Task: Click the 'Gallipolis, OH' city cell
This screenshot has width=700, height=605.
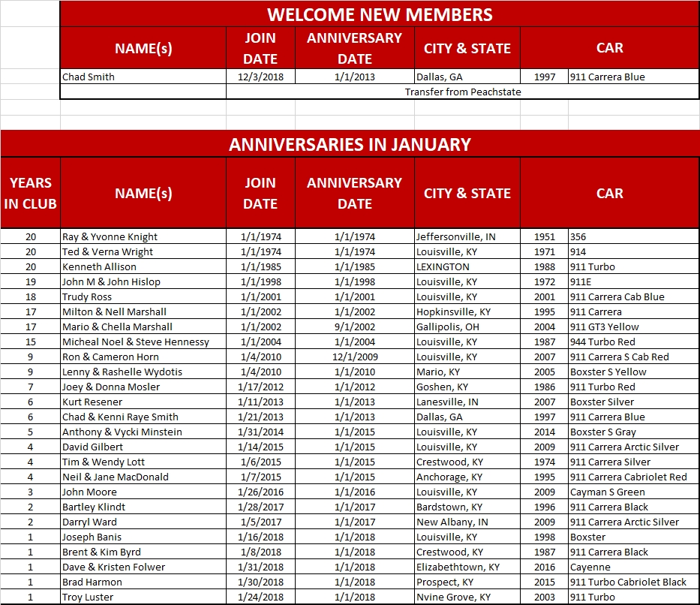Action: coord(467,327)
